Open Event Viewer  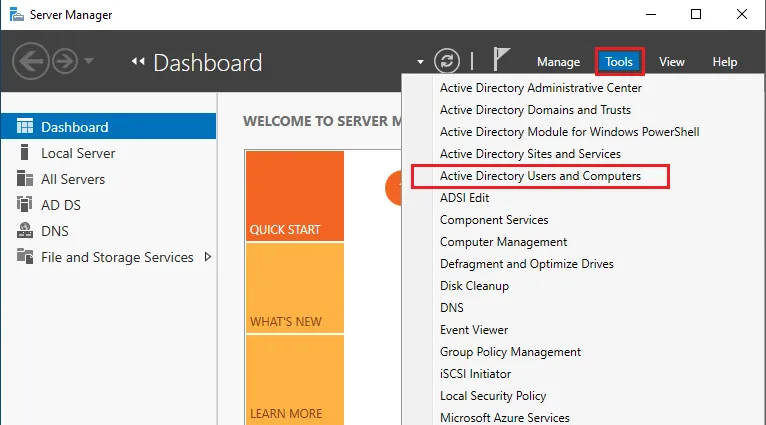pos(474,330)
